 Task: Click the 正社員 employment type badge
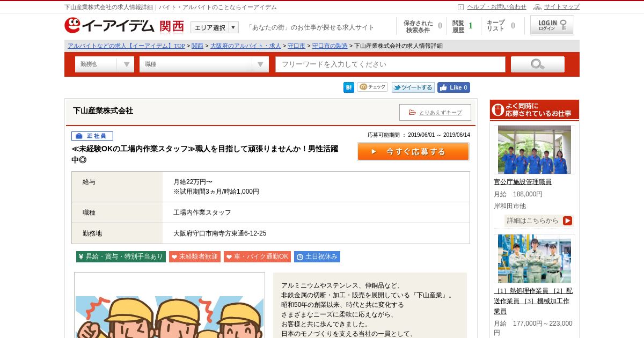click(x=92, y=136)
